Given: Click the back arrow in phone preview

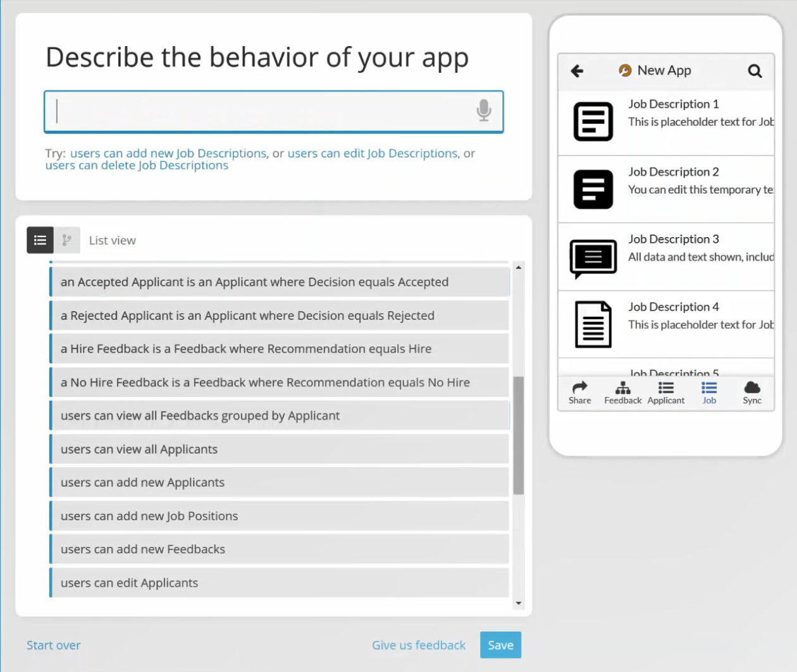Looking at the screenshot, I should (577, 71).
